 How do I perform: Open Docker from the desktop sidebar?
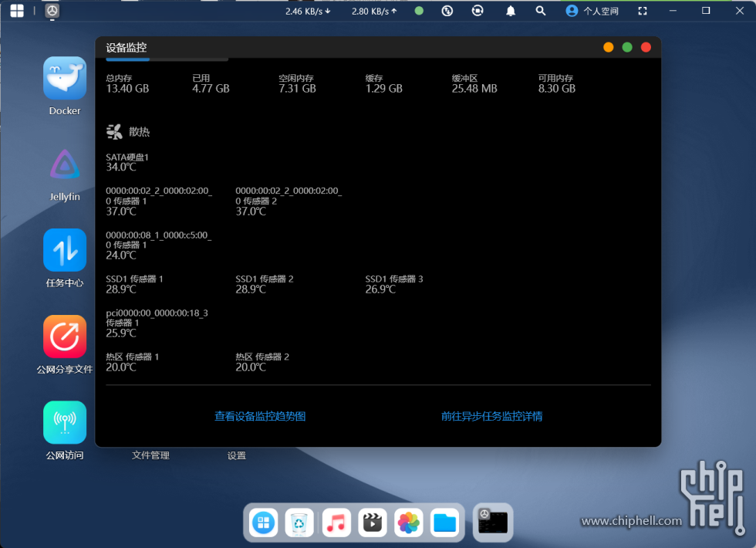(x=64, y=78)
